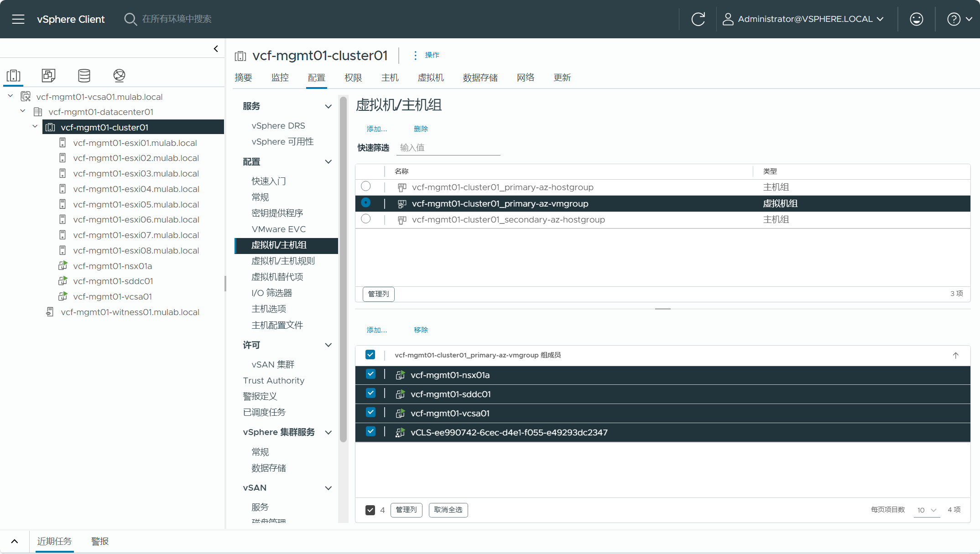
Task: Click the 删除 link above groups table
Action: click(421, 129)
